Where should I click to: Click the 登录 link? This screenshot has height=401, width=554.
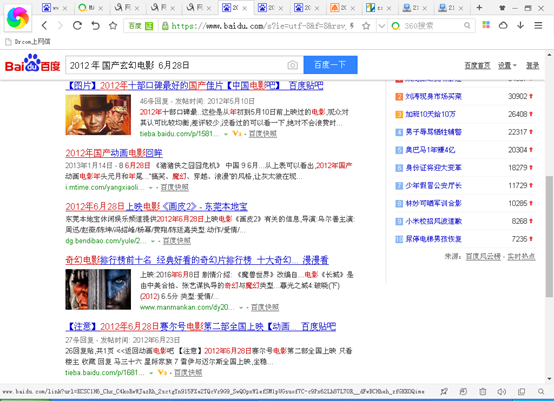pyautogui.click(x=532, y=66)
